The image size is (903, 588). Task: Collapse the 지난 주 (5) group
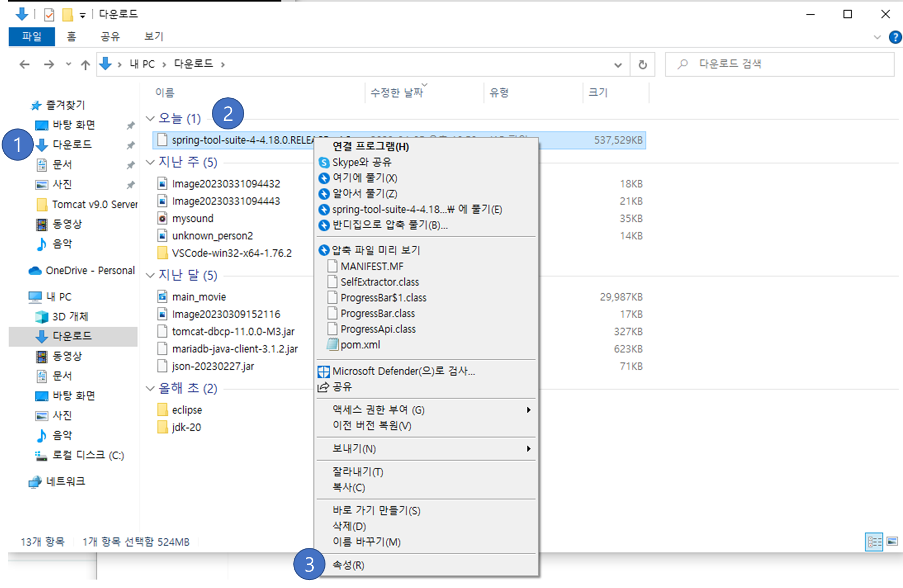(150, 162)
